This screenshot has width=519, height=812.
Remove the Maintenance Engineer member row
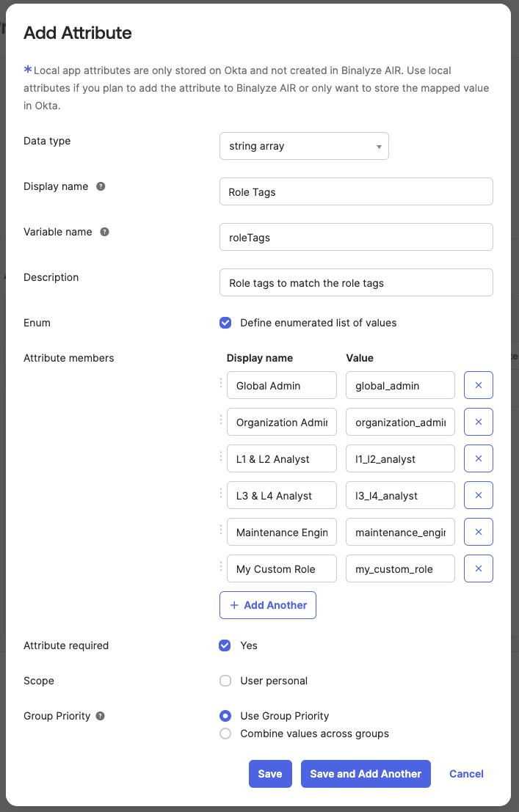pyautogui.click(x=478, y=532)
